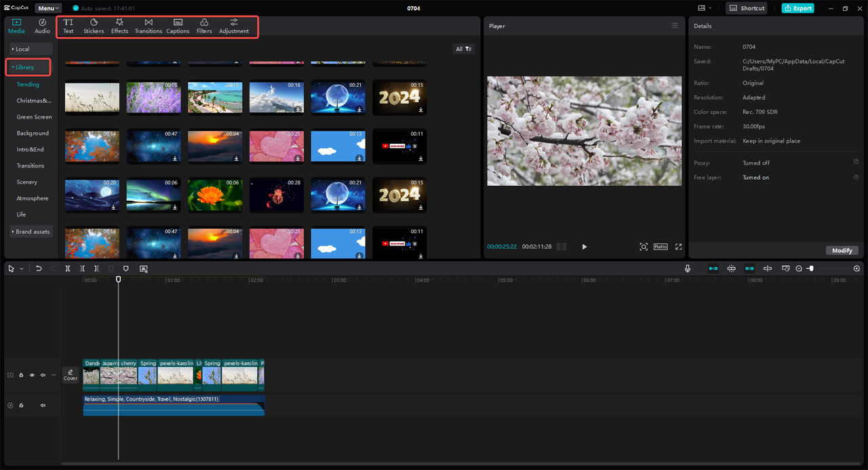Click the playhead marker on the timeline ruler
This screenshot has height=470, width=868.
tap(118, 279)
